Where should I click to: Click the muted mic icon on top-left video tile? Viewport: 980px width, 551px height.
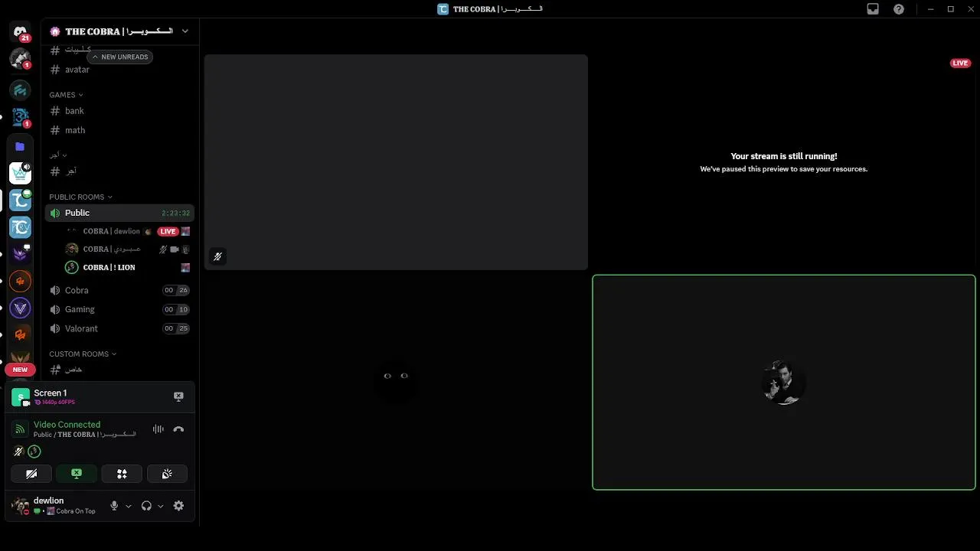point(217,256)
